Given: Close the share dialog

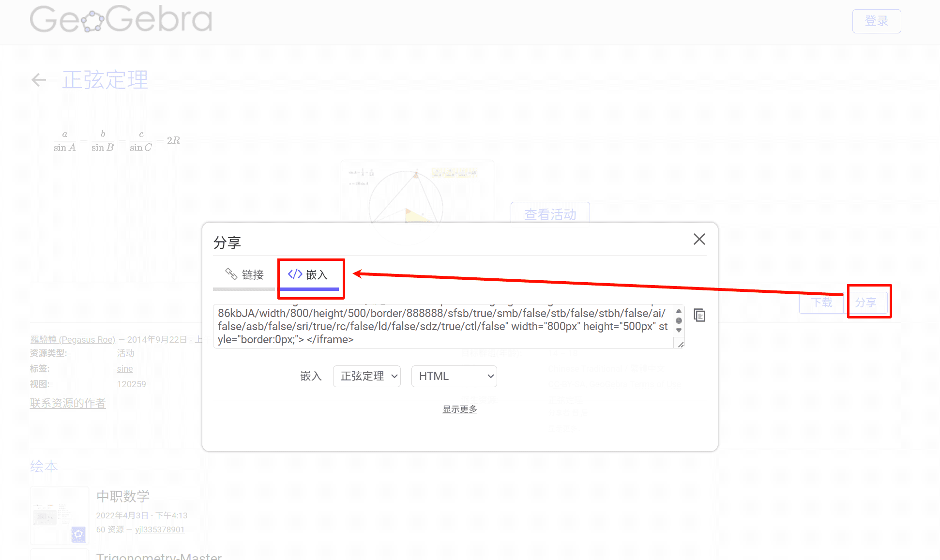Looking at the screenshot, I should (699, 239).
